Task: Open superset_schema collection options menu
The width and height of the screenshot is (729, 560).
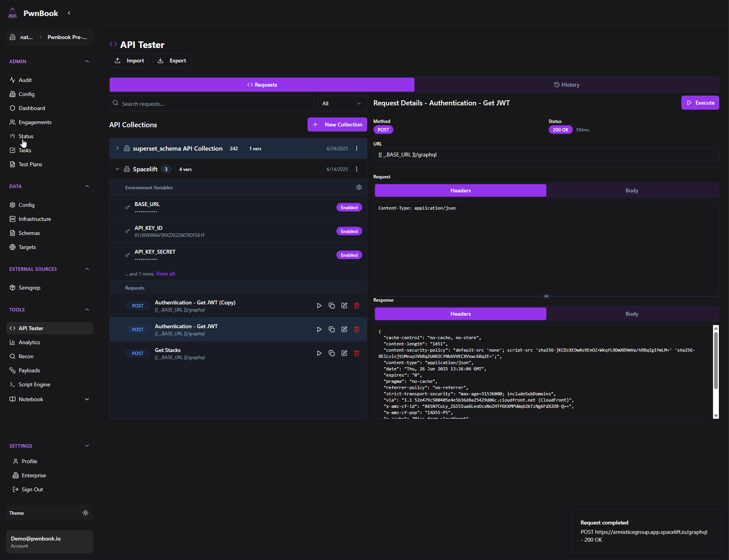Action: pyautogui.click(x=357, y=148)
